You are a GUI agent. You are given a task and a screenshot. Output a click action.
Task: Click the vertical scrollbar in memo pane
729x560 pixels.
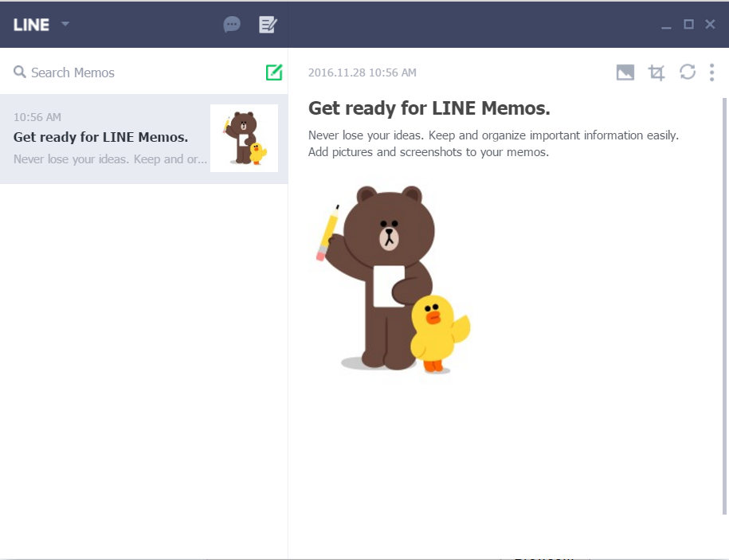tap(724, 303)
